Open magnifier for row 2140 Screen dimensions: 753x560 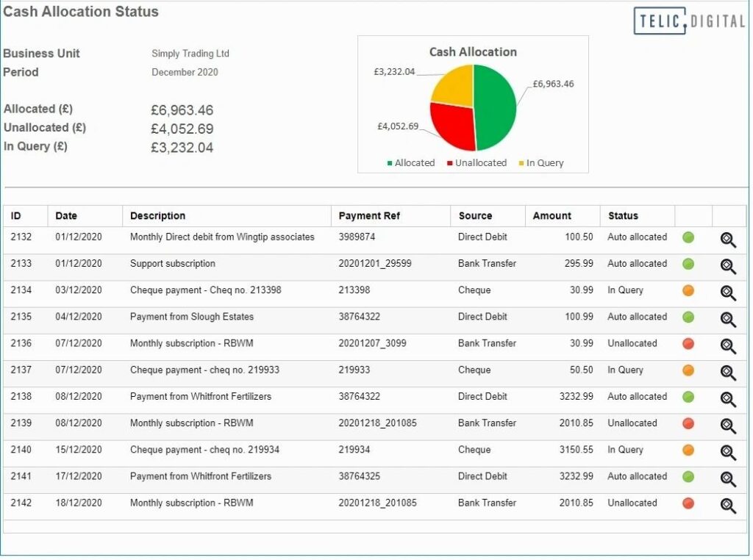pyautogui.click(x=727, y=453)
